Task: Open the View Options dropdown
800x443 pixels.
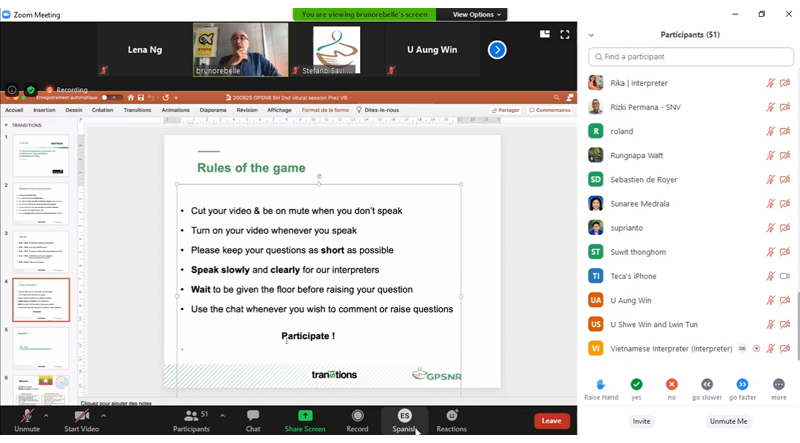Action: (x=478, y=15)
